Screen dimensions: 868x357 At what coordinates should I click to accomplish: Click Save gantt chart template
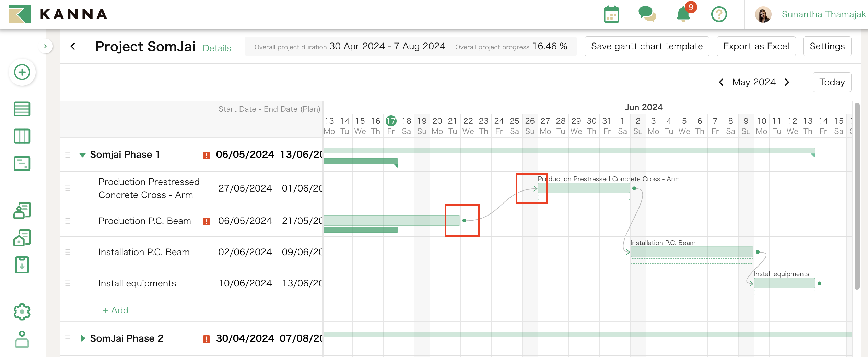(x=647, y=46)
